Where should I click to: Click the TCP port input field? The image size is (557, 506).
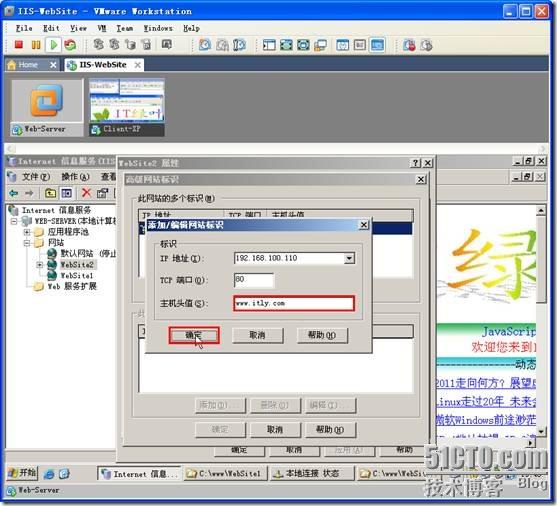coord(254,280)
